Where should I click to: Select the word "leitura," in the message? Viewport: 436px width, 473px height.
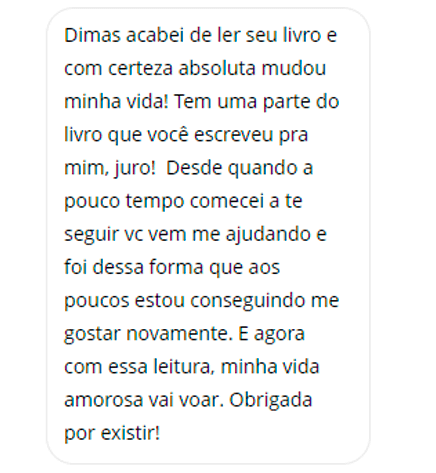click(184, 367)
